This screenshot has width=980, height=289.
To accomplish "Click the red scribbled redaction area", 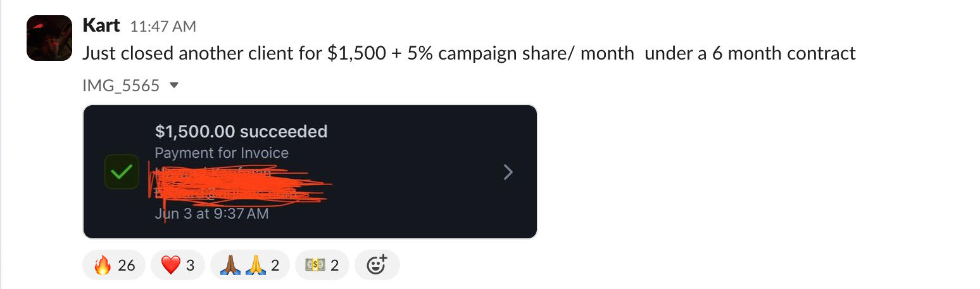I will (x=241, y=183).
